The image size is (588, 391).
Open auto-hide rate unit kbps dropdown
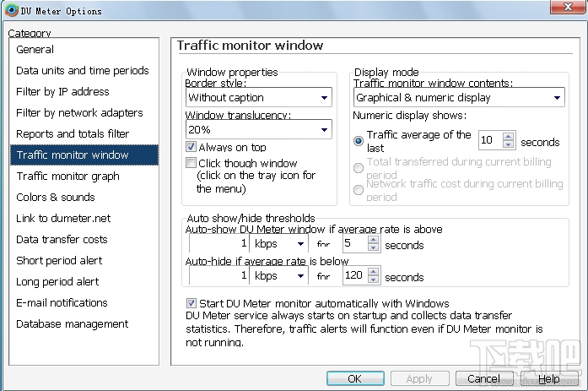pyautogui.click(x=278, y=276)
